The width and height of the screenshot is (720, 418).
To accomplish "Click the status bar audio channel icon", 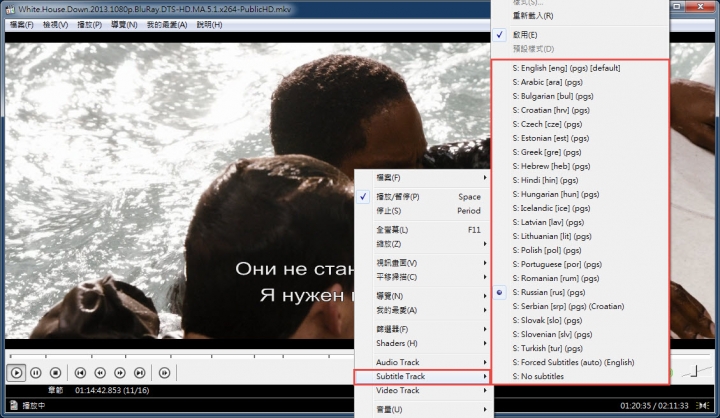I will (x=703, y=405).
